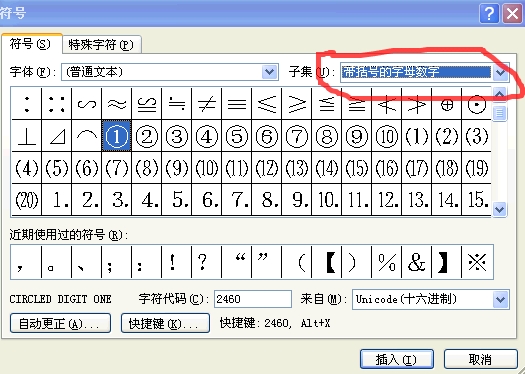The width and height of the screenshot is (525, 374).
Task: Choose the circled number seven symbol
Action: point(297,136)
